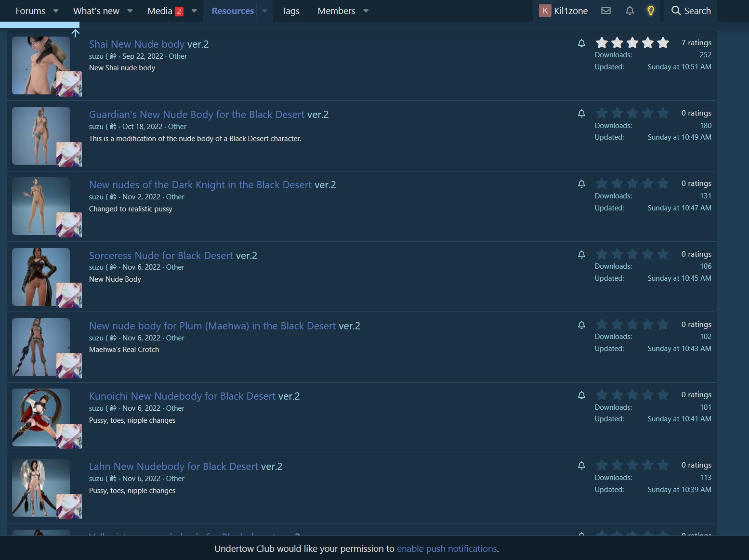Select the Resources navigation tab
Image resolution: width=749 pixels, height=560 pixels.
tap(232, 11)
